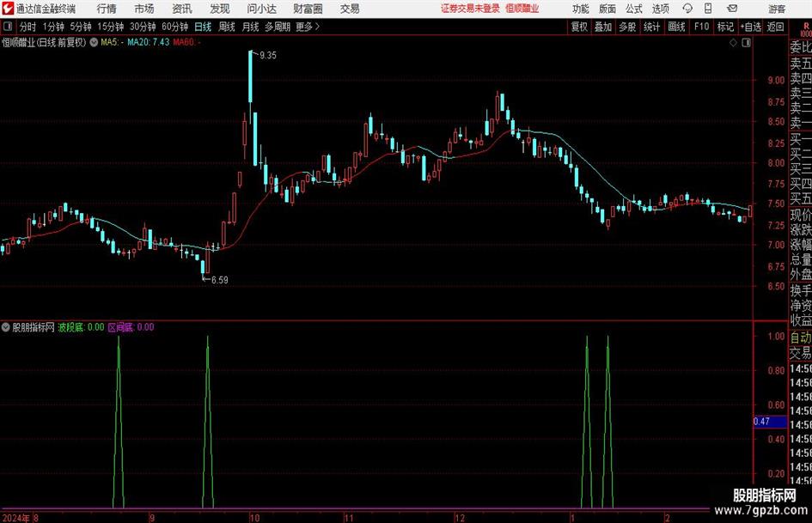Switch to the 30分钟 period
The height and width of the screenshot is (523, 812).
(x=143, y=27)
